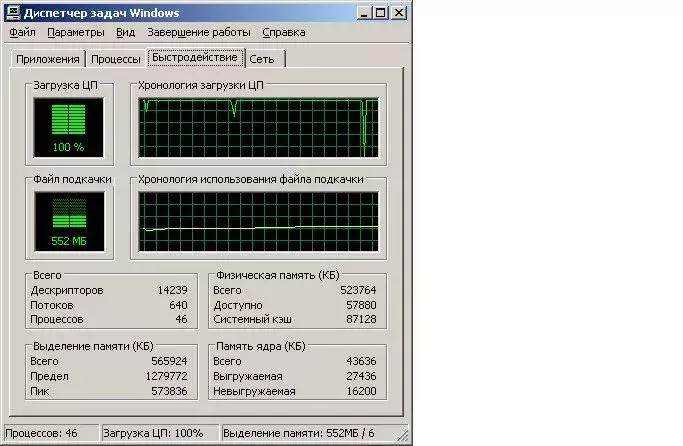The width and height of the screenshot is (683, 446).
Task: Click the Системный кэш value 87128
Action: 361,319
